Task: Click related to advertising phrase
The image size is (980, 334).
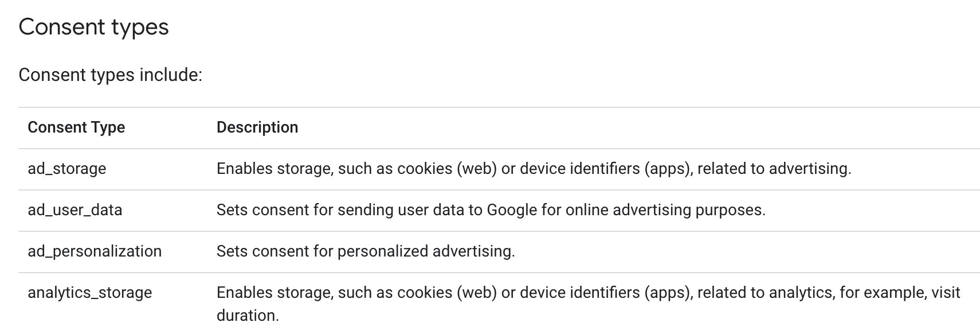Action: click(774, 168)
